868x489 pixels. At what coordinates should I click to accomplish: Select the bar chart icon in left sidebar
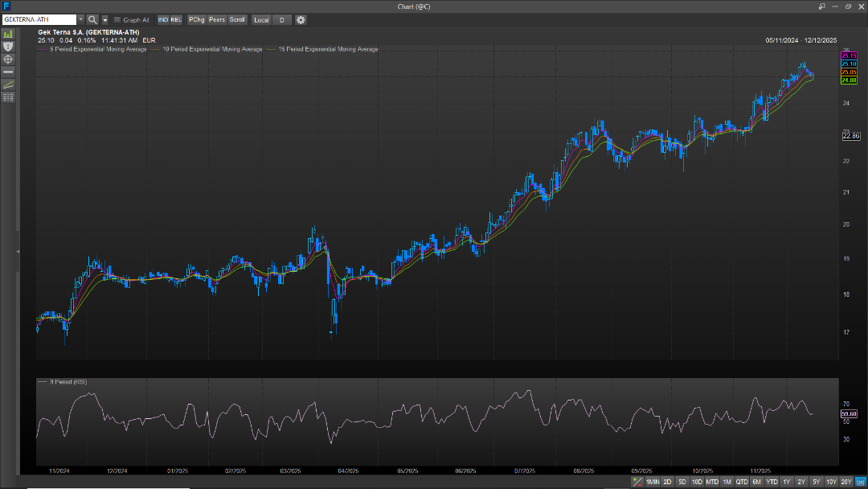(9, 35)
